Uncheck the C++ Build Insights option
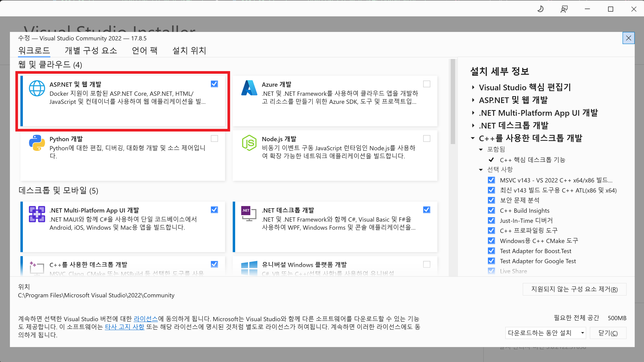This screenshot has width=644, height=362. (x=491, y=210)
